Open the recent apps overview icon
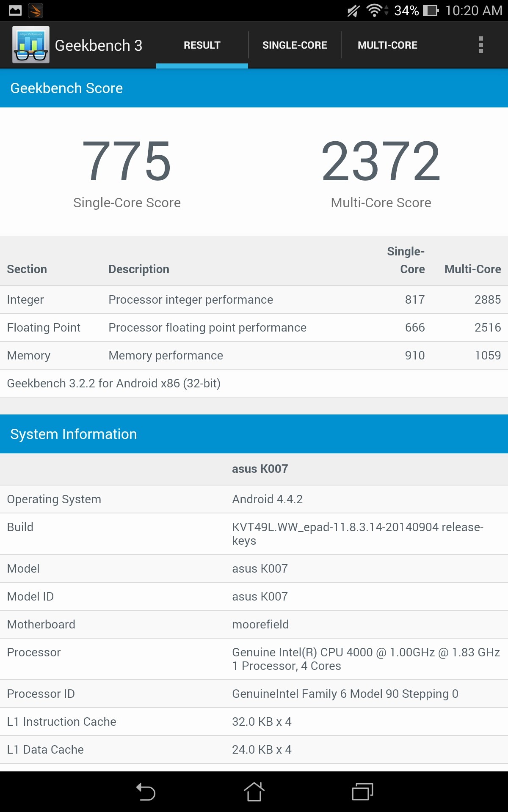 click(x=362, y=792)
